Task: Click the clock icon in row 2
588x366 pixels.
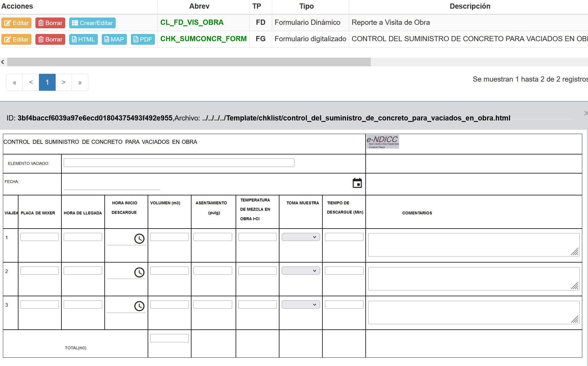Action: click(x=139, y=272)
